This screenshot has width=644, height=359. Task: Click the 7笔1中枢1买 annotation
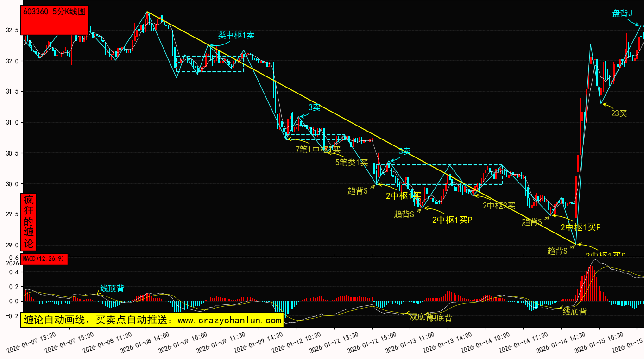318,149
